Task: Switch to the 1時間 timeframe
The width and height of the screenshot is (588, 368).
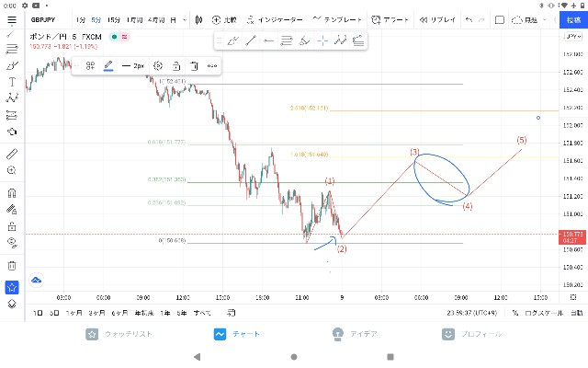Action: point(134,20)
